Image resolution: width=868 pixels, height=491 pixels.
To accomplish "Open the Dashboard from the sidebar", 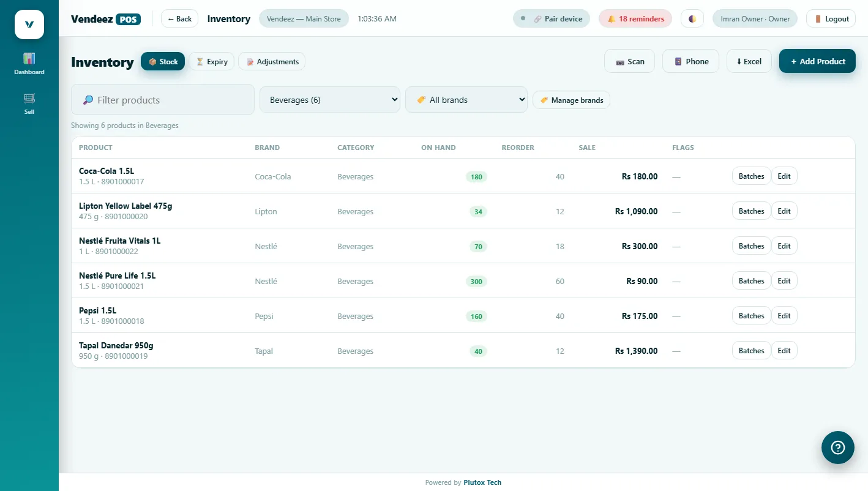I will click(29, 64).
